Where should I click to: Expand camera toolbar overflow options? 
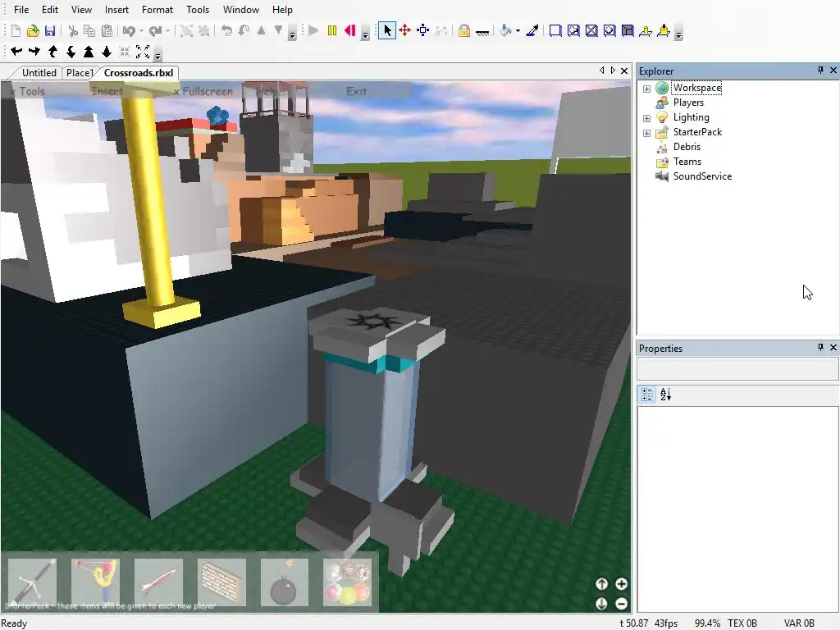click(157, 53)
